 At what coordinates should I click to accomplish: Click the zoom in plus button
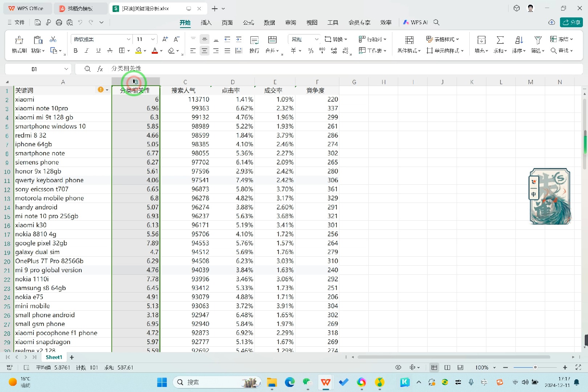click(565, 368)
